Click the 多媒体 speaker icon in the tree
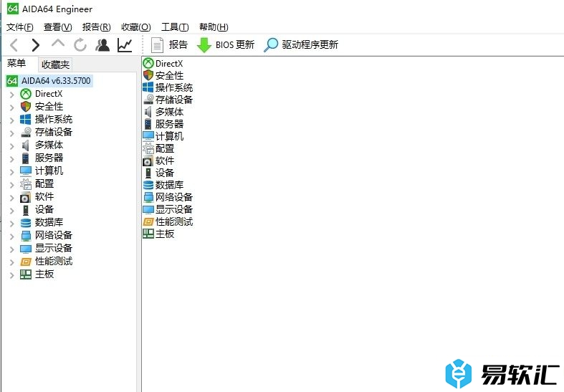 pyautogui.click(x=25, y=145)
